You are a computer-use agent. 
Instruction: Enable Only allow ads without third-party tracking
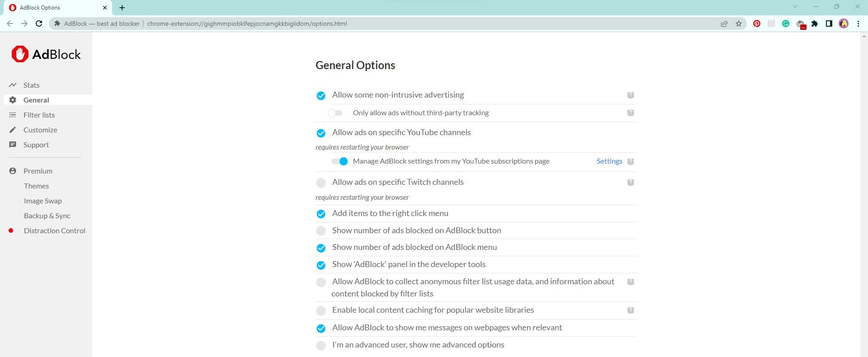click(335, 113)
